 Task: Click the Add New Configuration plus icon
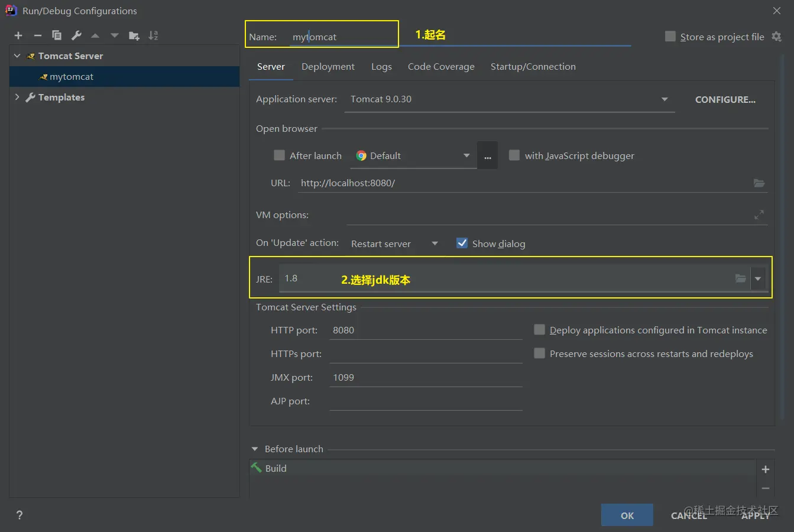(18, 35)
